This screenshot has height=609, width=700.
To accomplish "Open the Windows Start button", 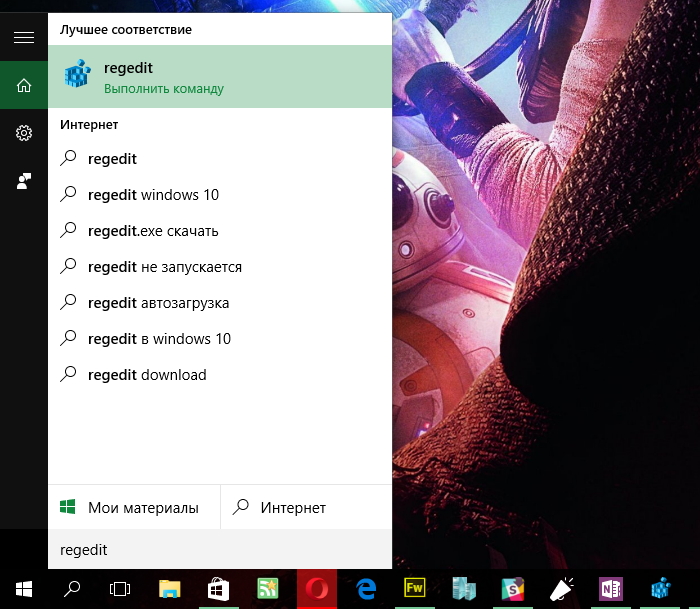I will pyautogui.click(x=24, y=589).
